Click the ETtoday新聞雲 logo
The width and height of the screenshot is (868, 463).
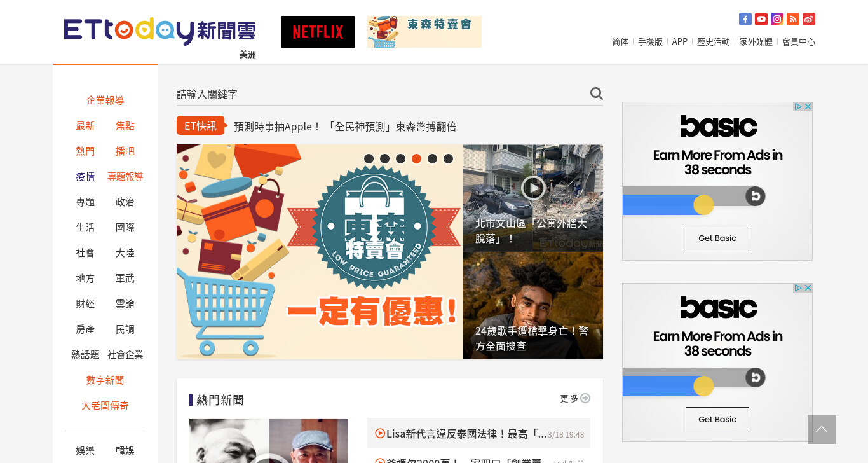[x=160, y=31]
